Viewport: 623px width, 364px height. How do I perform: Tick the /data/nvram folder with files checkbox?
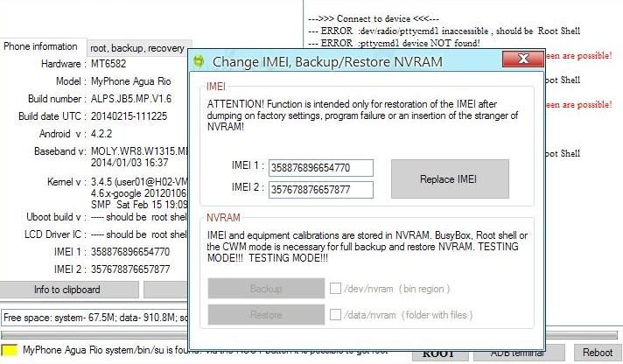pyautogui.click(x=336, y=314)
